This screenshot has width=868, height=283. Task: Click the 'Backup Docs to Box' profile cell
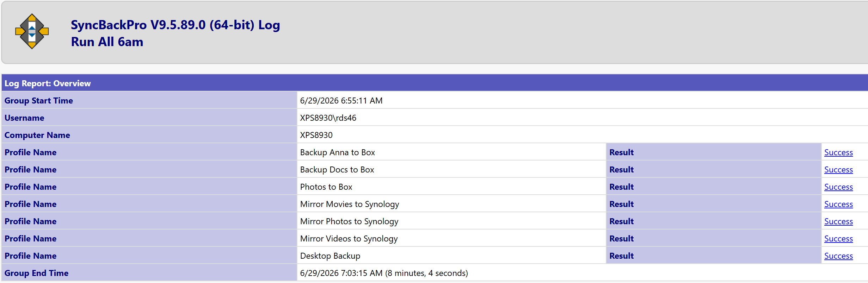pos(451,170)
